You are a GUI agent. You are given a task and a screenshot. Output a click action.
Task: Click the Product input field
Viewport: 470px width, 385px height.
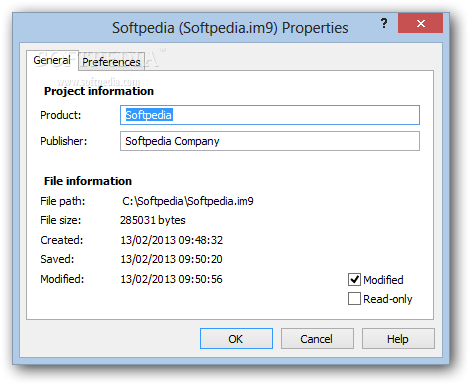(270, 115)
